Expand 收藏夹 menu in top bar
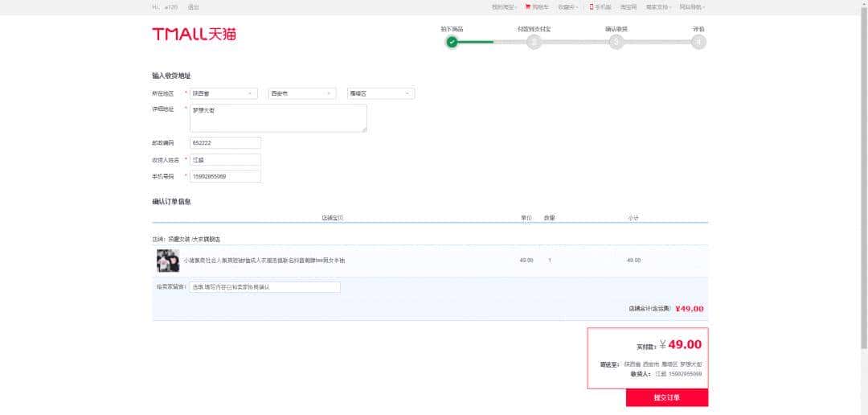This screenshot has width=868, height=415. click(568, 7)
